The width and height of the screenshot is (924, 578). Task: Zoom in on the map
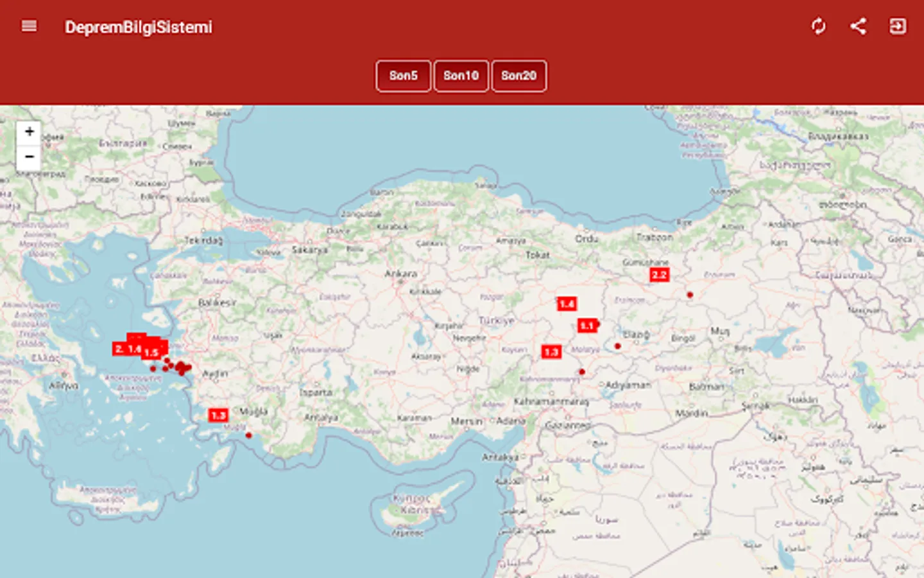click(29, 132)
